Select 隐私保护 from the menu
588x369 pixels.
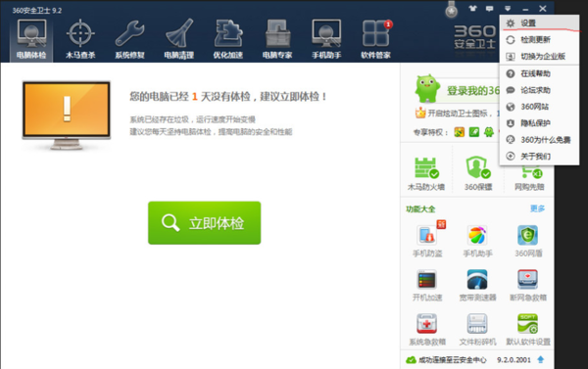pos(539,123)
